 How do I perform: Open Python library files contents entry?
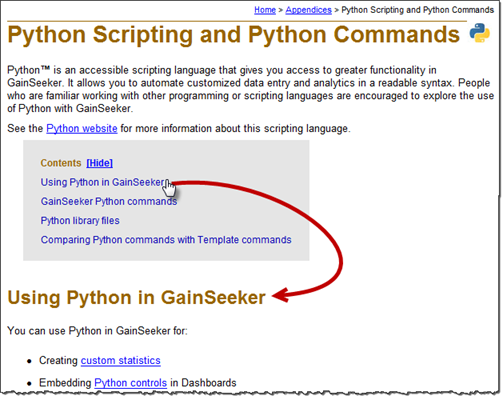(80, 220)
